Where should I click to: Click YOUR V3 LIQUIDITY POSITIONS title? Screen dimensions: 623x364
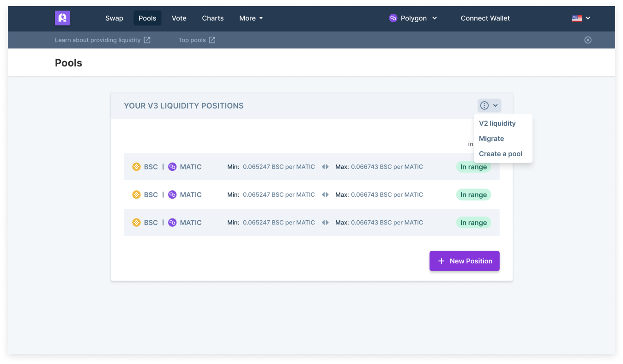tap(184, 106)
